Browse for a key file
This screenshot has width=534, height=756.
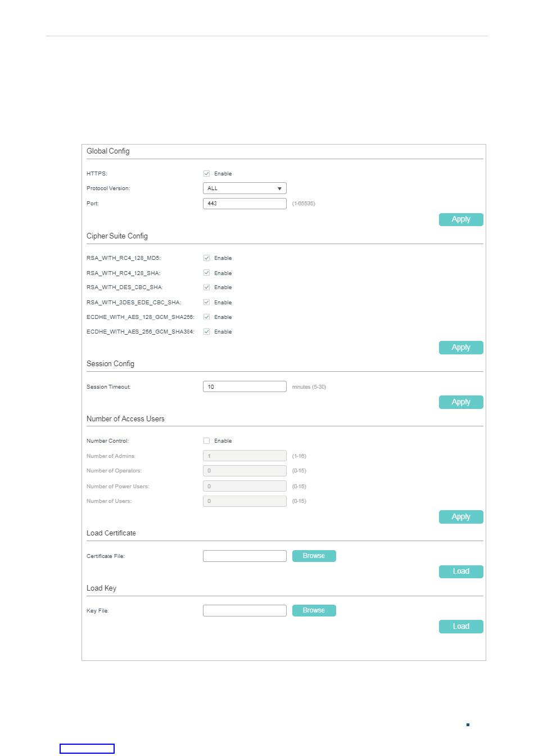tap(314, 610)
